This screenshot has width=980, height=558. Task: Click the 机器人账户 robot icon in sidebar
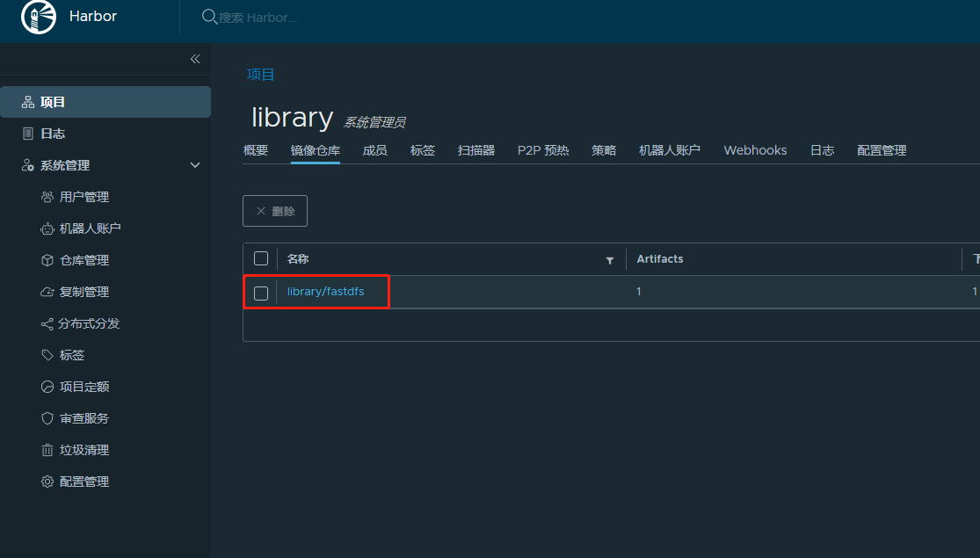47,228
